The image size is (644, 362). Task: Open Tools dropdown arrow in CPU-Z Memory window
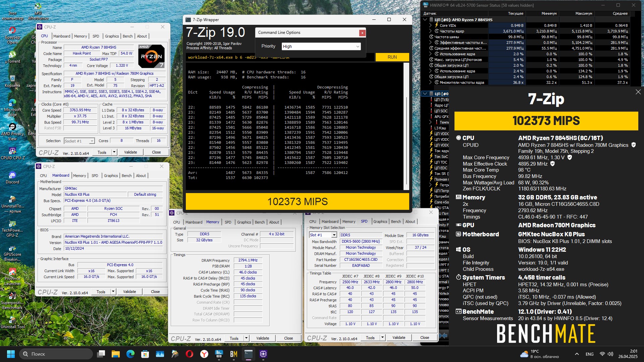pos(246,338)
